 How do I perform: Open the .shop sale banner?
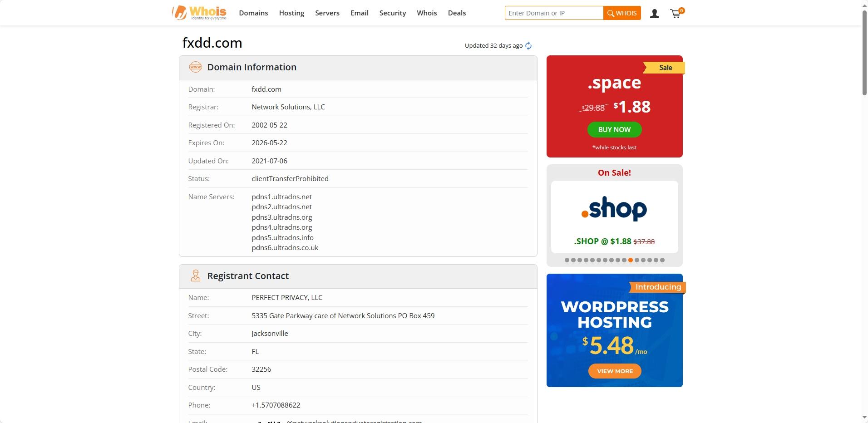pyautogui.click(x=614, y=217)
